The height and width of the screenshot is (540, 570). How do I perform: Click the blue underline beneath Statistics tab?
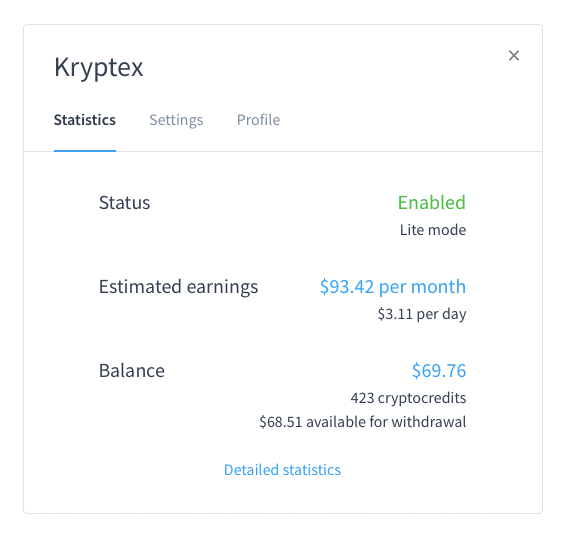point(85,151)
